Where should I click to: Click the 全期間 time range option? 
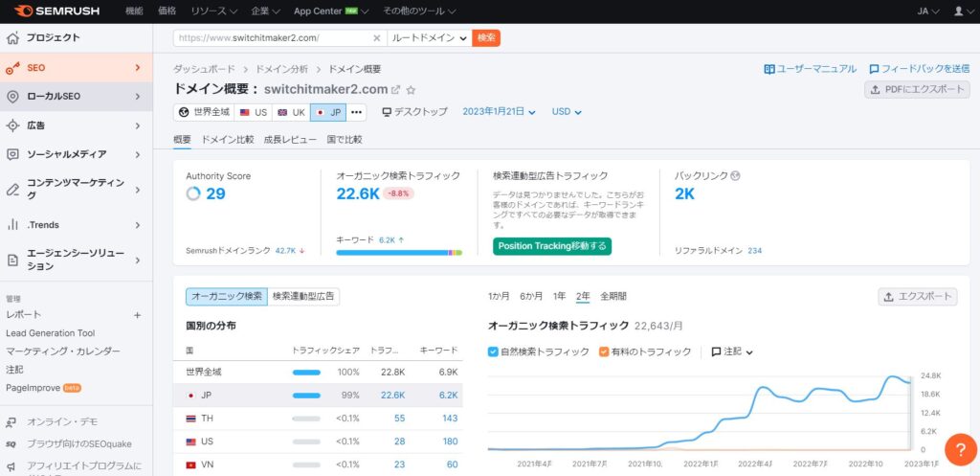pos(613,297)
